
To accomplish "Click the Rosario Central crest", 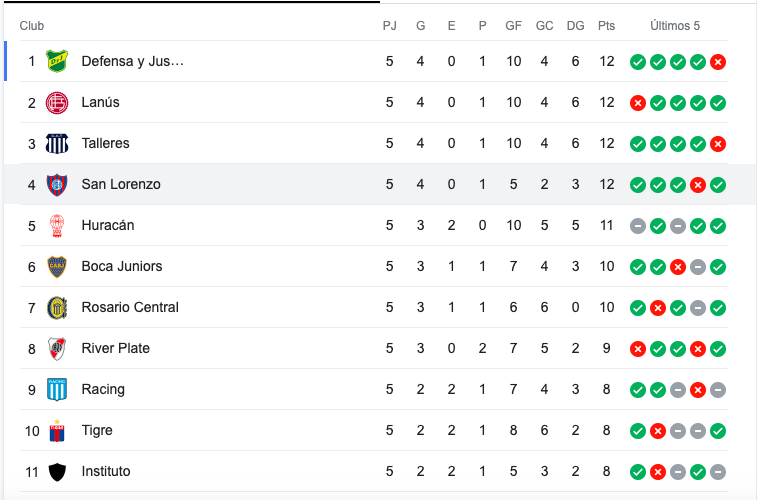I will tap(57, 307).
